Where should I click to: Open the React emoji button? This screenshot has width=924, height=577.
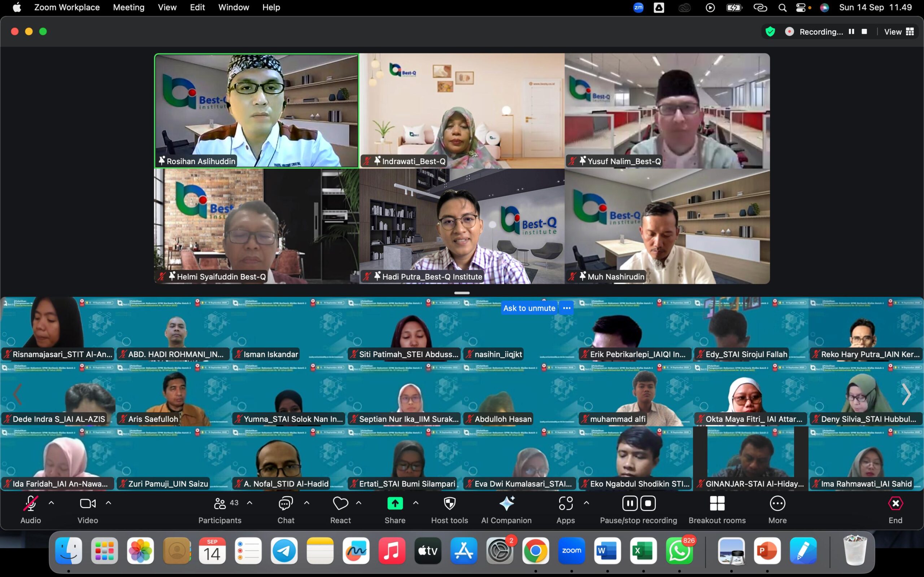[x=340, y=504]
